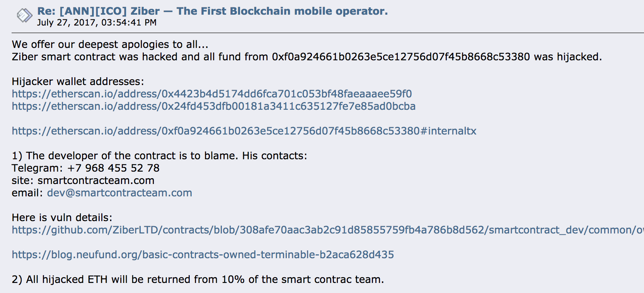Click the 'Here is vuln details:' text

(62, 218)
